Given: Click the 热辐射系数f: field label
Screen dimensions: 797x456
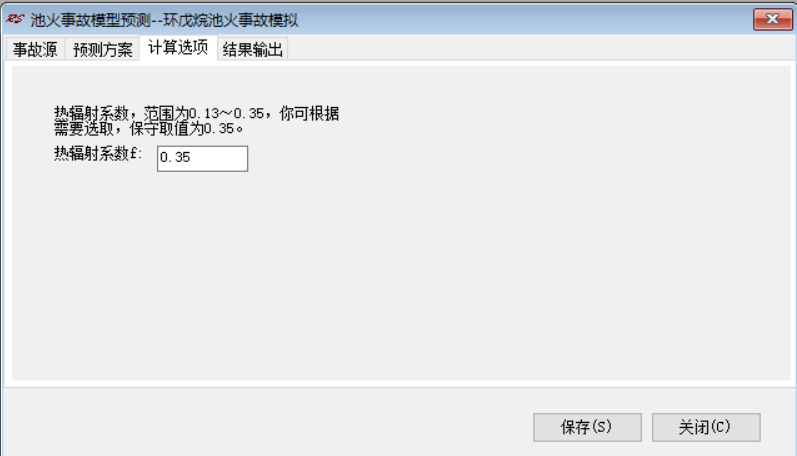Looking at the screenshot, I should [98, 153].
